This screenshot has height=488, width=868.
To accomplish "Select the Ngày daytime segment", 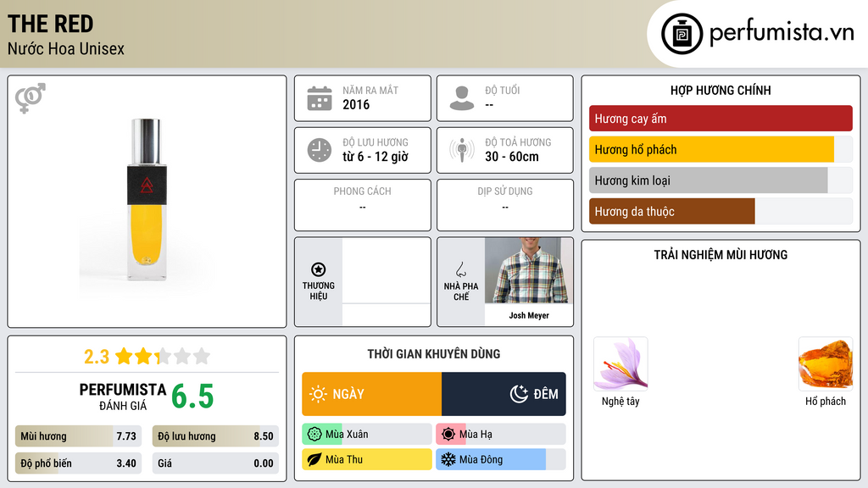I will [371, 394].
